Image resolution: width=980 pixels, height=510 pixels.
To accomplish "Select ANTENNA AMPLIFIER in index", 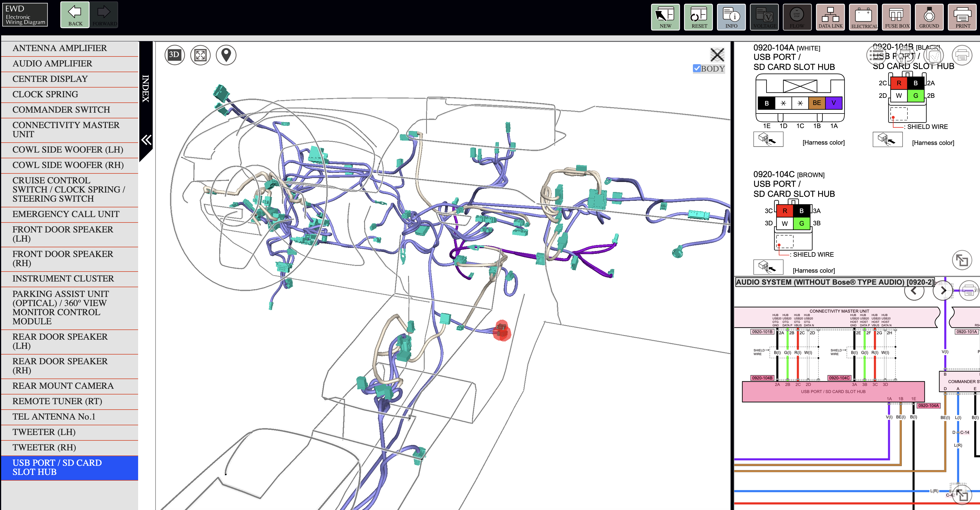I will 70,48.
